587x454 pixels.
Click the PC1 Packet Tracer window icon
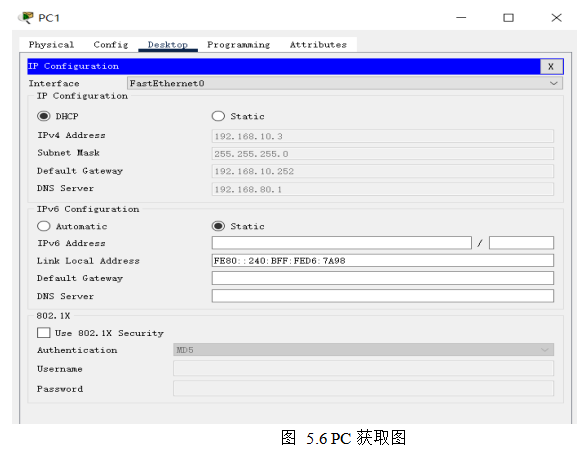[x=26, y=18]
